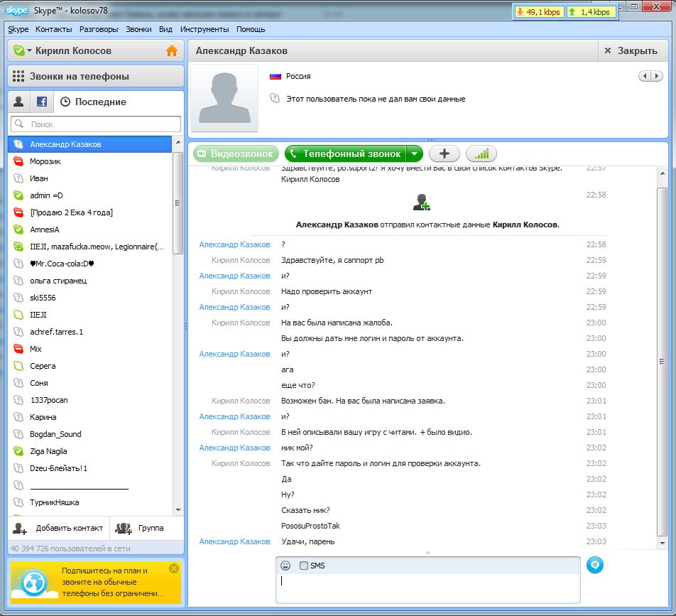Select contact 1337pocan
Image resolution: width=676 pixels, height=616 pixels.
(89, 400)
